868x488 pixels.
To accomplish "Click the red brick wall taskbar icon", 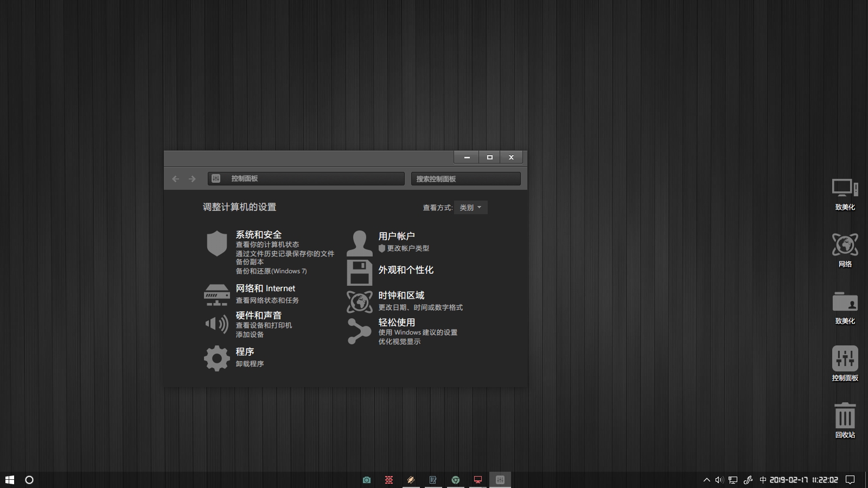I will click(389, 480).
